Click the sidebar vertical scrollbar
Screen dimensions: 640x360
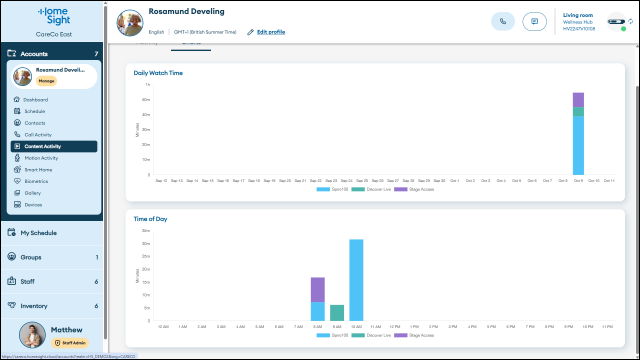[106, 171]
